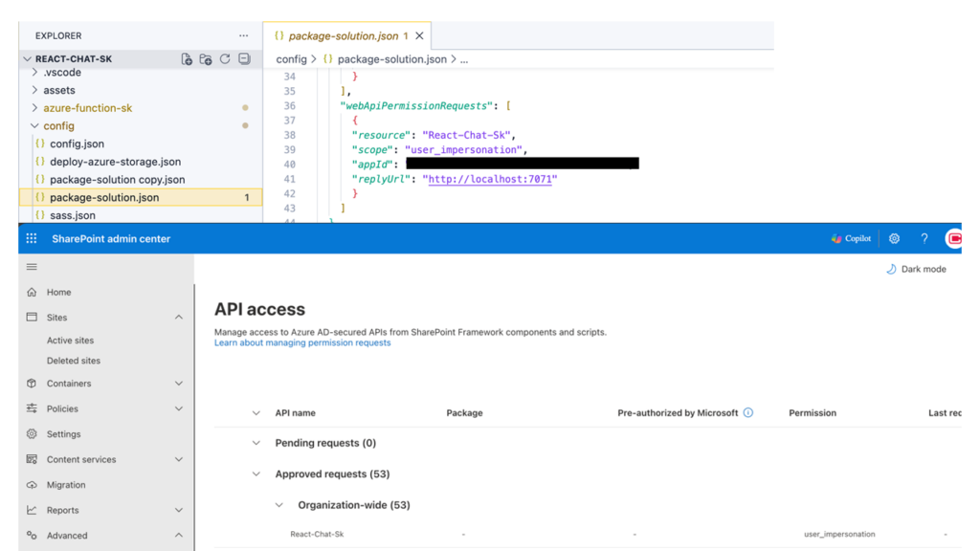Collapse the Organization-wide section

[279, 505]
